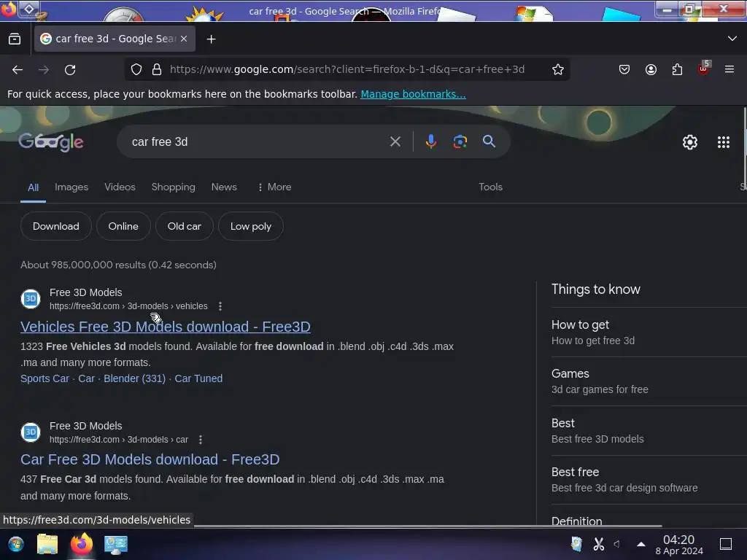
Task: Click Free3D favicon of car result
Action: pos(31,432)
